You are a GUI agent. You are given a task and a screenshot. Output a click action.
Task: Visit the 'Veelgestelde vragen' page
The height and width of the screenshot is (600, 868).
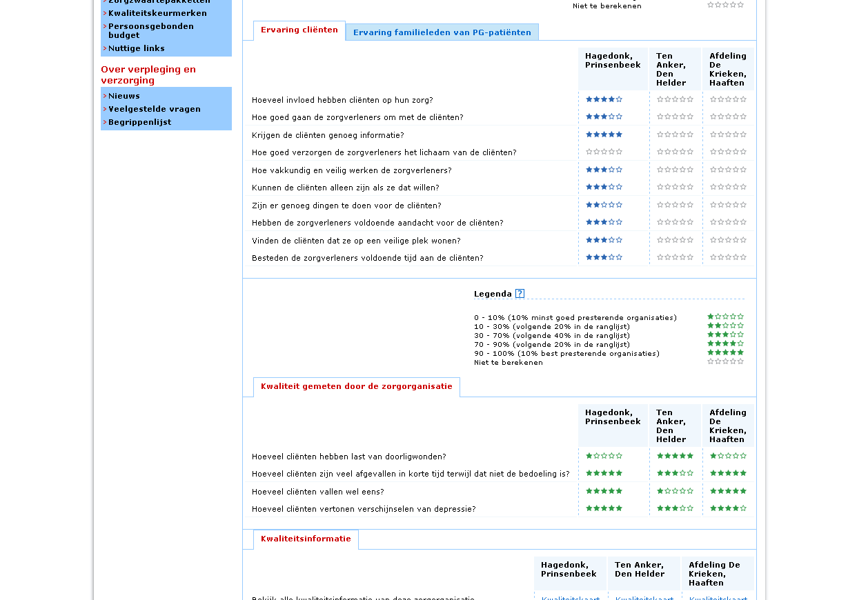click(155, 109)
